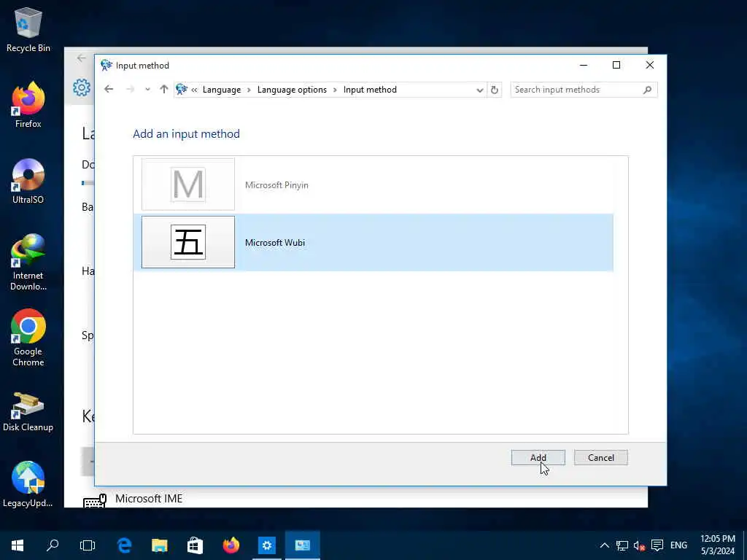Expand the breadcrumb overflow chevrons

(194, 90)
